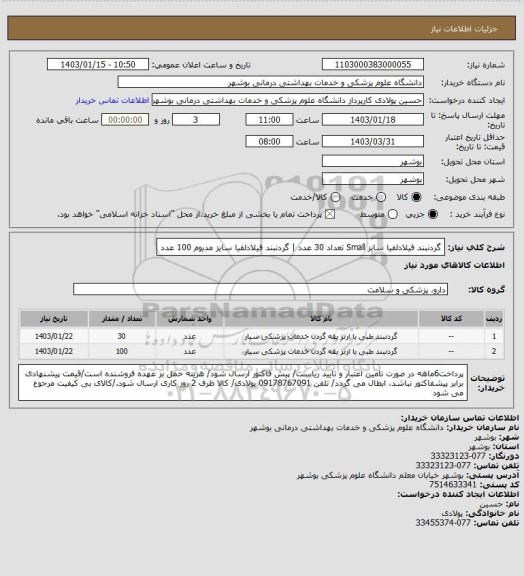
Task: Click quantity 30 in row 1
Action: (x=122, y=336)
